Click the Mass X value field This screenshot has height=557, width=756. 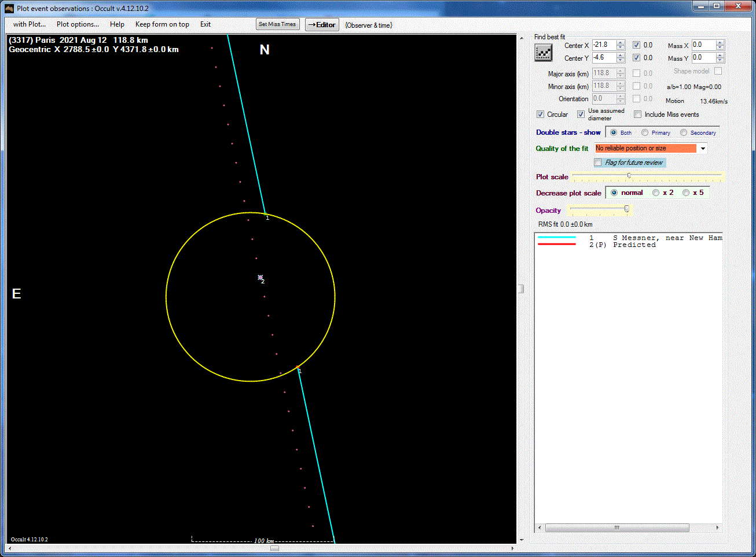[x=703, y=45]
